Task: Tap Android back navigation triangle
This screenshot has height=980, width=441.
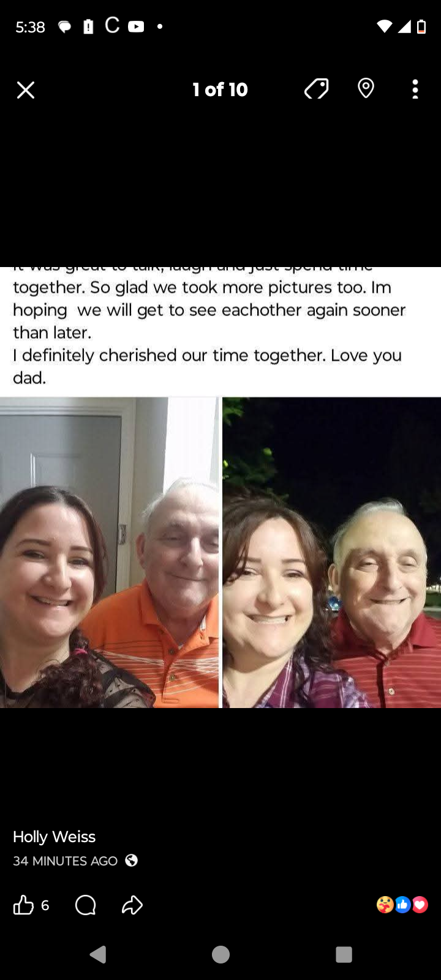Action: pyautogui.click(x=98, y=954)
